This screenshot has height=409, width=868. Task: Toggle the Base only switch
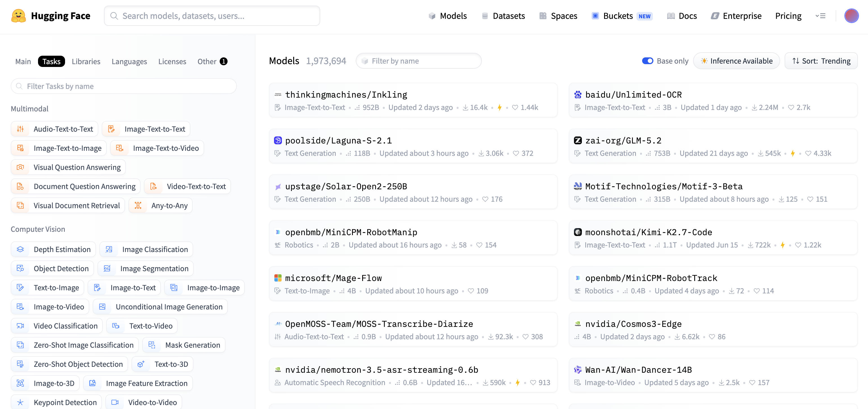point(647,61)
